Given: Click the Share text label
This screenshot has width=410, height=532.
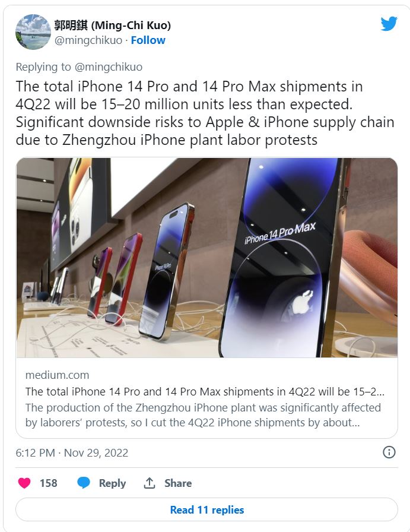Looking at the screenshot, I should coord(178,483).
